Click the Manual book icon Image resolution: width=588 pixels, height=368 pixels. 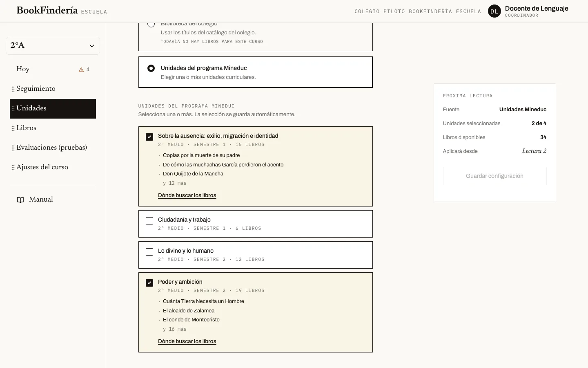coord(20,200)
